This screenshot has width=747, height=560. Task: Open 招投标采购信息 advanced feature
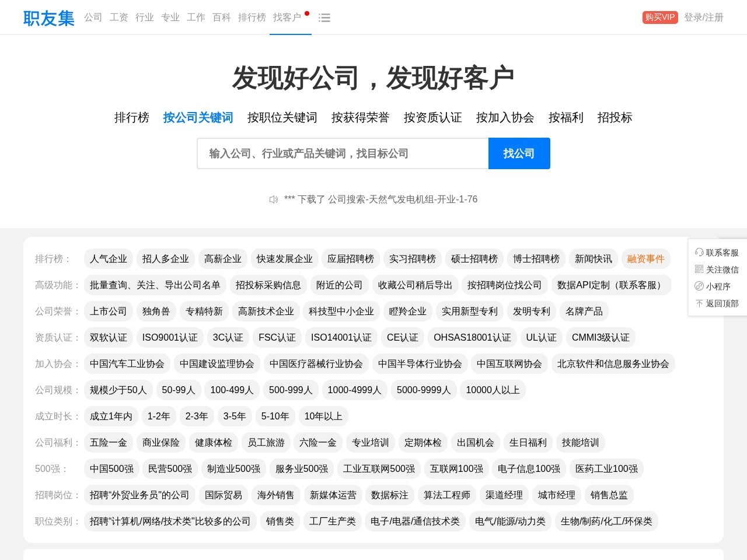click(x=268, y=285)
